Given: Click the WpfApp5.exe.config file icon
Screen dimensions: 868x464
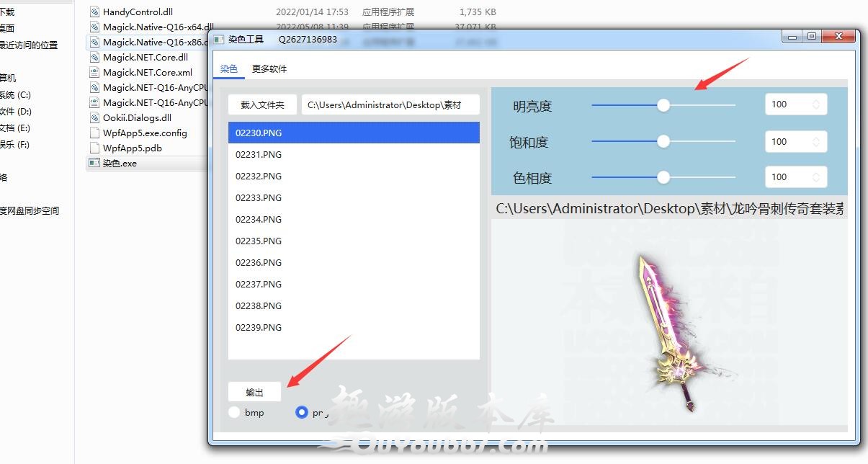Looking at the screenshot, I should pos(94,133).
